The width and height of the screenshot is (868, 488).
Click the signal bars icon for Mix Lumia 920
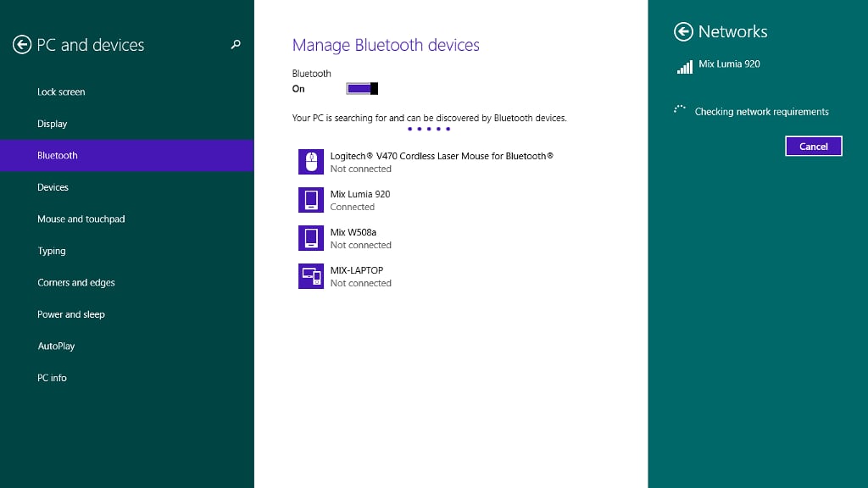click(685, 67)
